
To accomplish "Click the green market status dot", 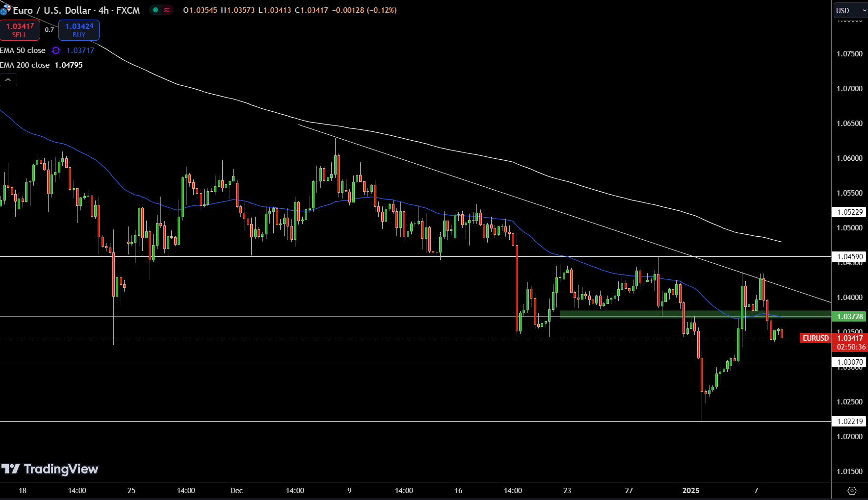I will pyautogui.click(x=156, y=10).
